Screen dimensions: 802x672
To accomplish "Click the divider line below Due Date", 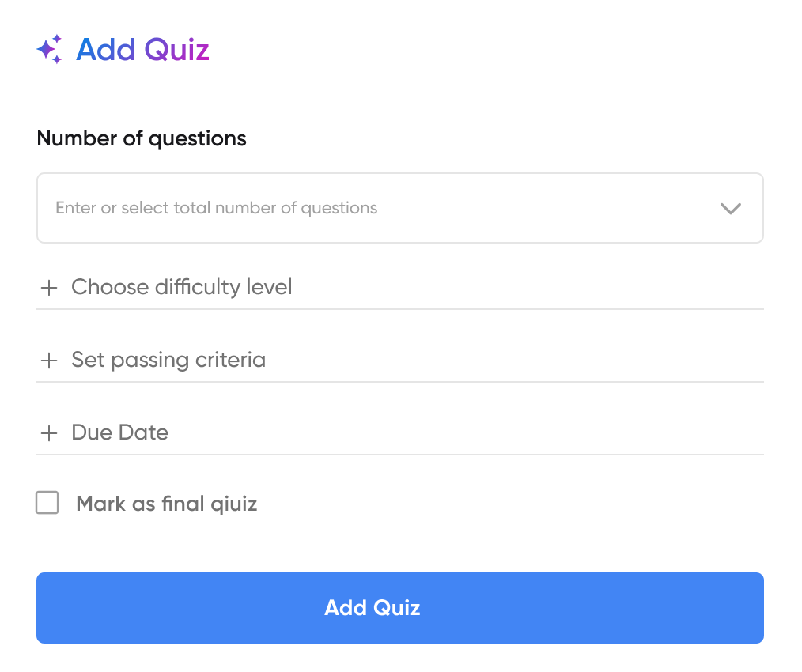I will click(x=399, y=455).
